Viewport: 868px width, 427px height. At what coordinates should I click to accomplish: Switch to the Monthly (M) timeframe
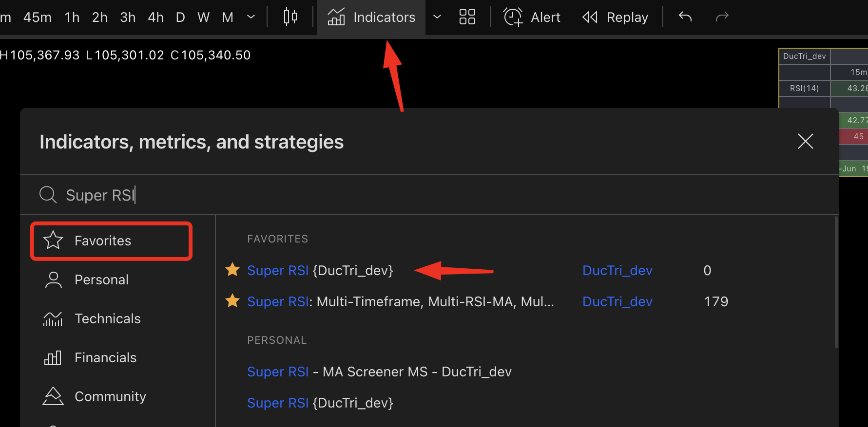click(x=228, y=18)
